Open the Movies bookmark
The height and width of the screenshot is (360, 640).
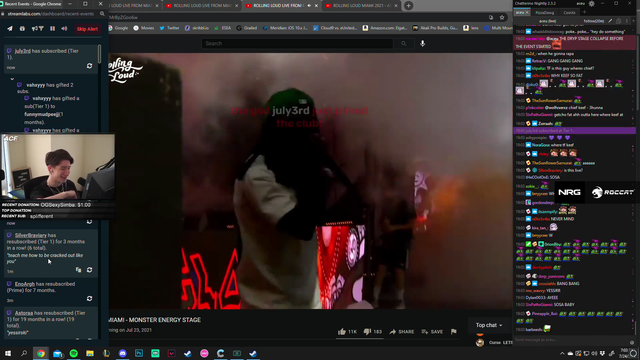click(144, 28)
